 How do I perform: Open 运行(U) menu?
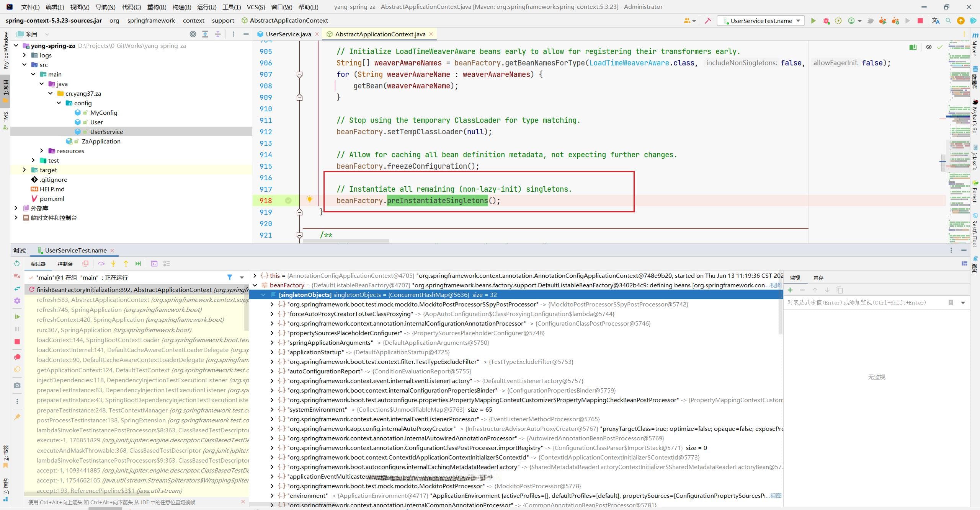click(x=207, y=7)
